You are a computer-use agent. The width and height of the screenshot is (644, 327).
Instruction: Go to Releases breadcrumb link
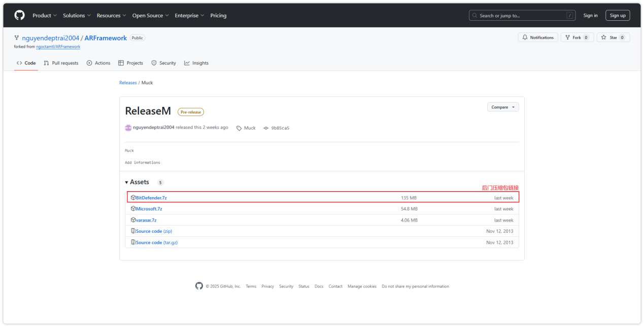tap(128, 83)
